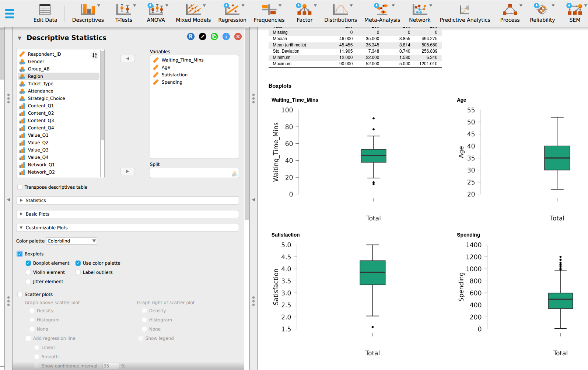Viewport: 588px width, 370px height.
Task: Open the Process module menu
Action: (510, 13)
